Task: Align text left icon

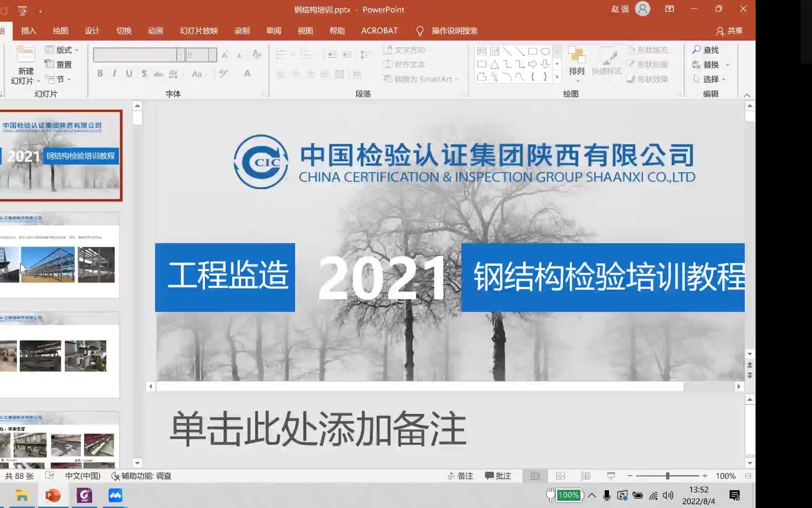Action: [x=281, y=74]
